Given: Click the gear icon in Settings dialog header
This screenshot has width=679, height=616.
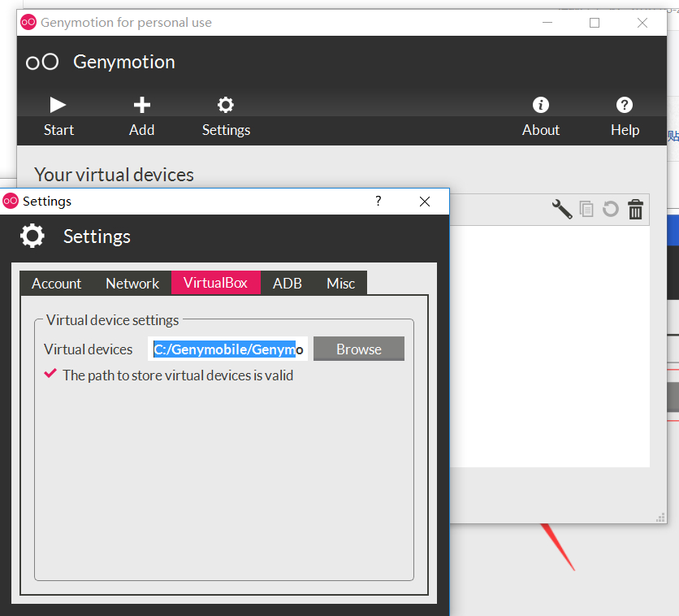Looking at the screenshot, I should pyautogui.click(x=32, y=236).
